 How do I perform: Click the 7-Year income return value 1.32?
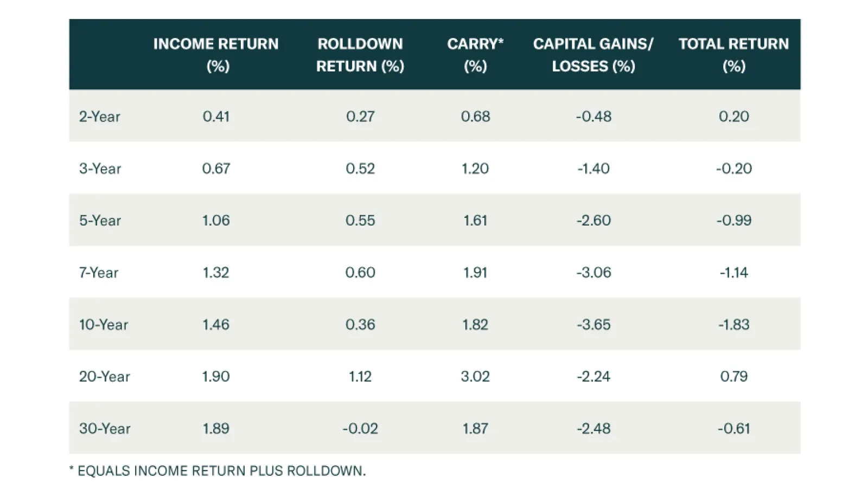(216, 273)
